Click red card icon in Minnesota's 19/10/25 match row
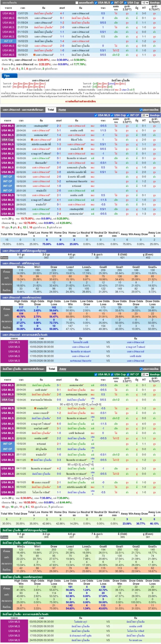The width and height of the screenshot is (161, 644). [33, 482]
